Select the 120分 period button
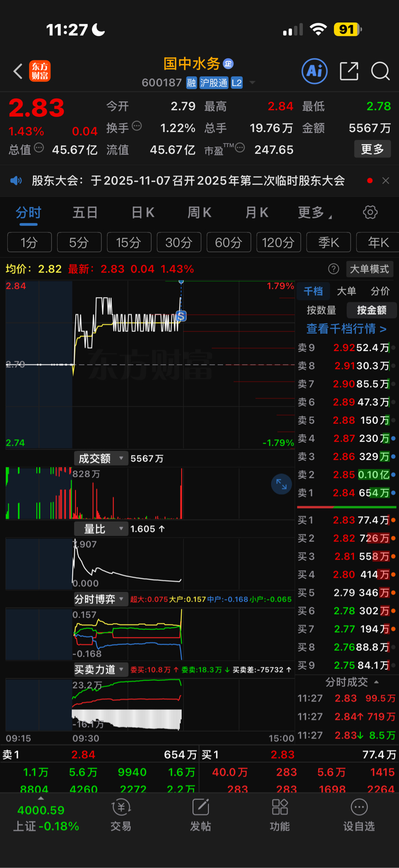 (278, 242)
